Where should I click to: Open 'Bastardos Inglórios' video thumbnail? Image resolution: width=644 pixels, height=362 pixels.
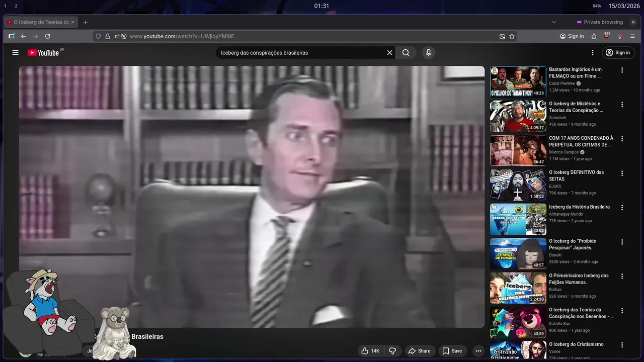518,82
